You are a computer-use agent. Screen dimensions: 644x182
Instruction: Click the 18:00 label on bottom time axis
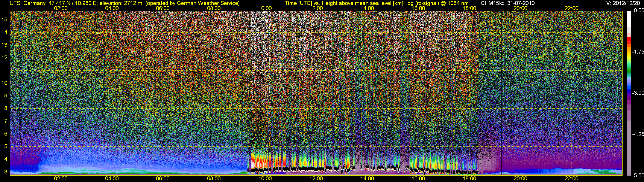pyautogui.click(x=469, y=179)
